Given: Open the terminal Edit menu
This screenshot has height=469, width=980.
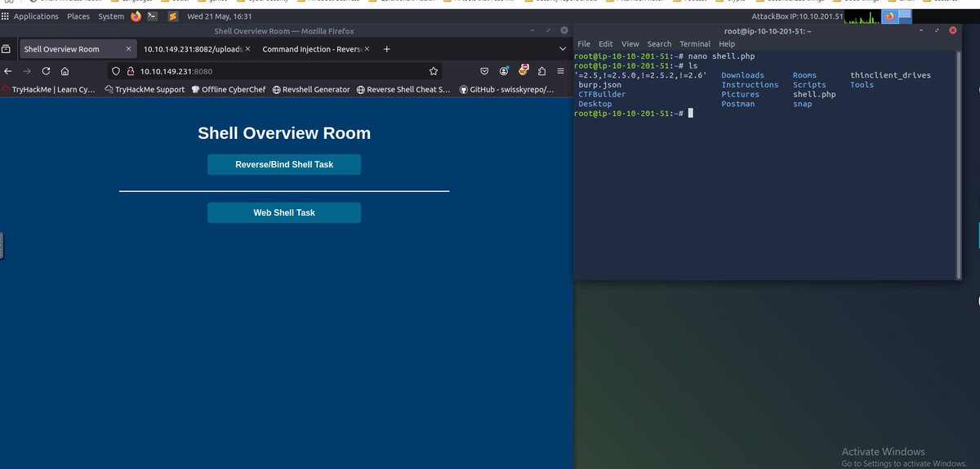Looking at the screenshot, I should tap(605, 44).
